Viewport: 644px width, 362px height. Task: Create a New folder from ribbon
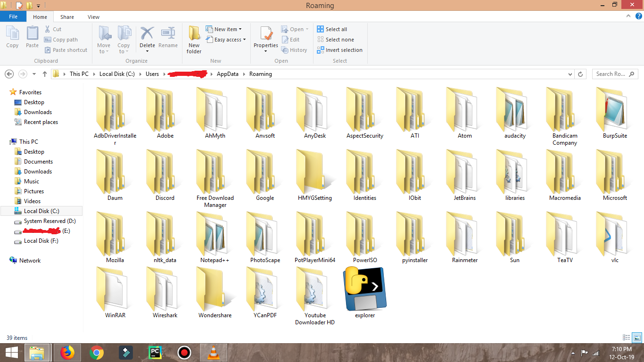tap(194, 40)
